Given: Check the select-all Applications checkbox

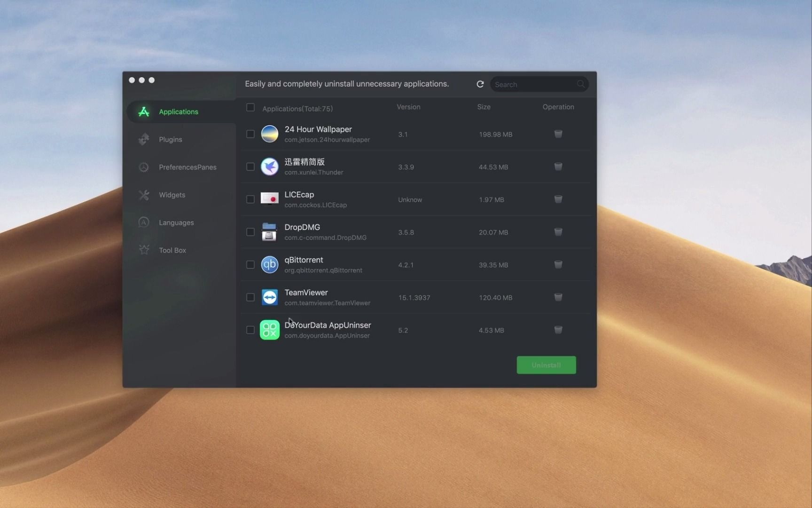Looking at the screenshot, I should coord(250,108).
